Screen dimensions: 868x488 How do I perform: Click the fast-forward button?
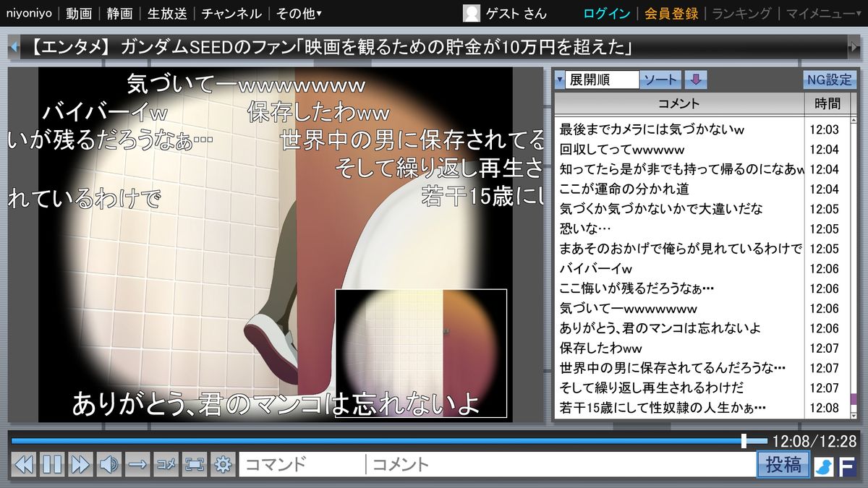click(x=80, y=464)
